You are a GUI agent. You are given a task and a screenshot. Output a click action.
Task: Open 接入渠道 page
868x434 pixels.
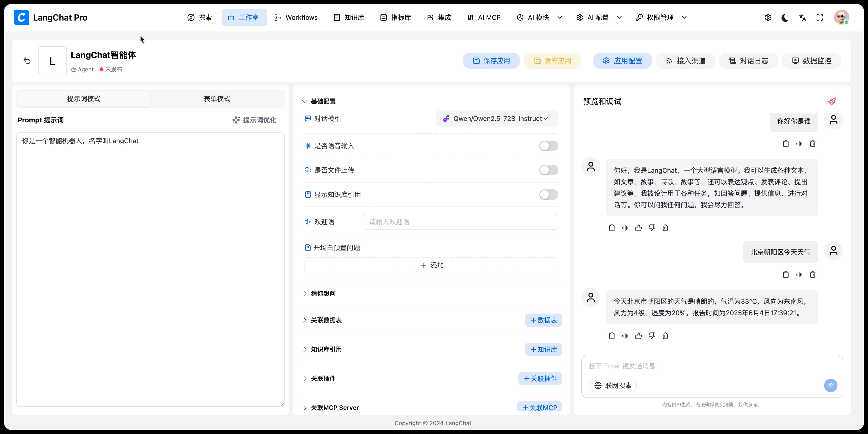point(685,61)
